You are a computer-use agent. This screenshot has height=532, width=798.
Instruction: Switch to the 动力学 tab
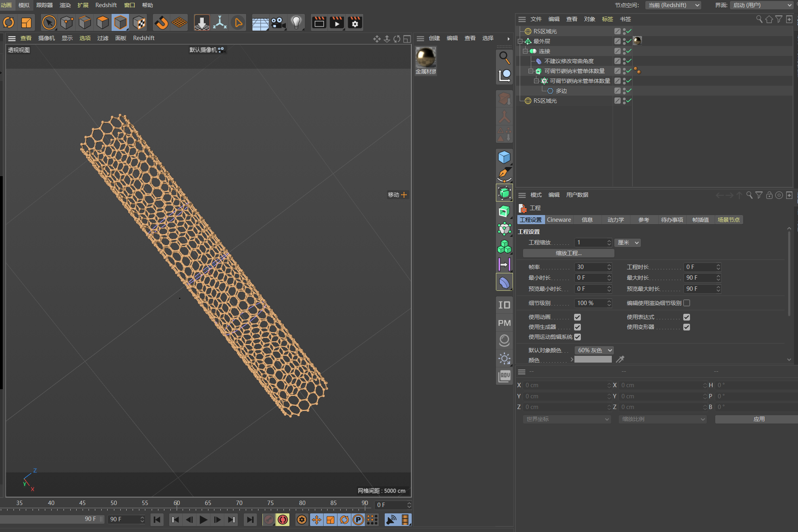click(615, 220)
